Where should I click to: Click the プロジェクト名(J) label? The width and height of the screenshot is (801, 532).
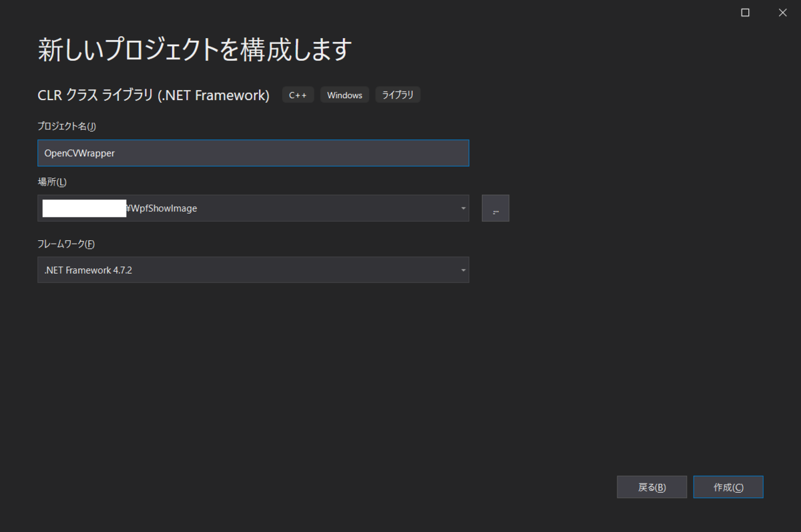(67, 126)
